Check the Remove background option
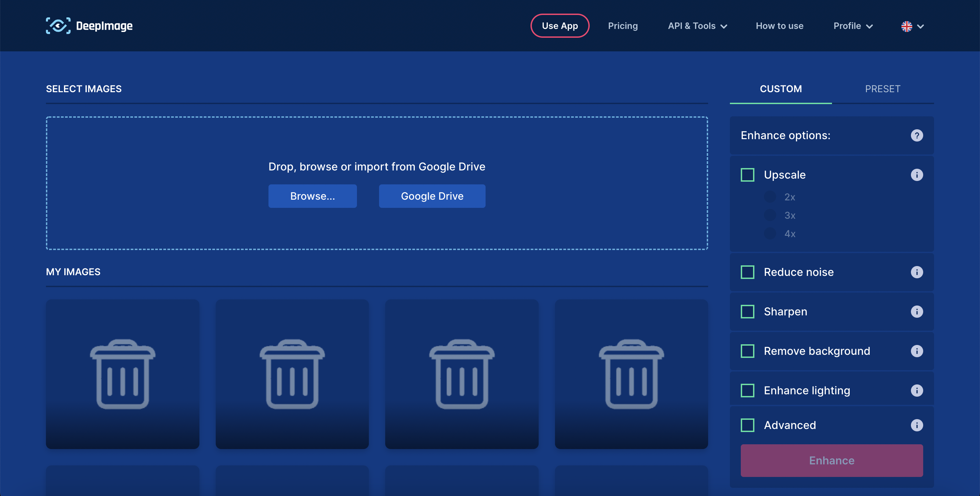This screenshot has width=980, height=496. point(747,351)
